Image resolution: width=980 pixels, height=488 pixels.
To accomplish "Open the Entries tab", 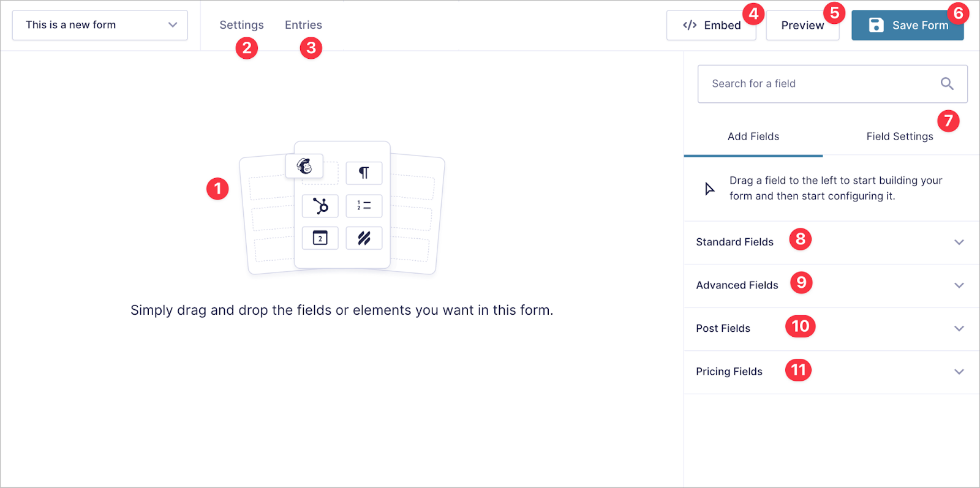I will [x=303, y=24].
